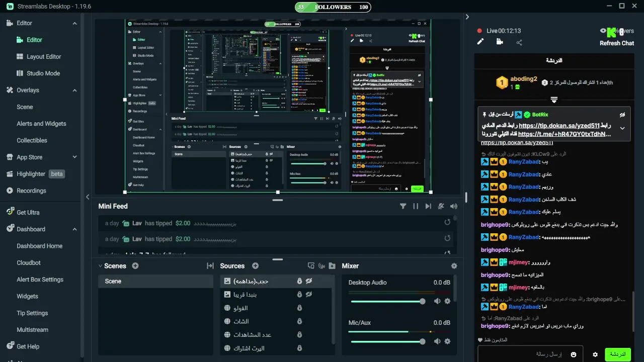The width and height of the screenshot is (644, 362).
Task: Click the viewers eye icon in chat header
Action: click(x=603, y=31)
